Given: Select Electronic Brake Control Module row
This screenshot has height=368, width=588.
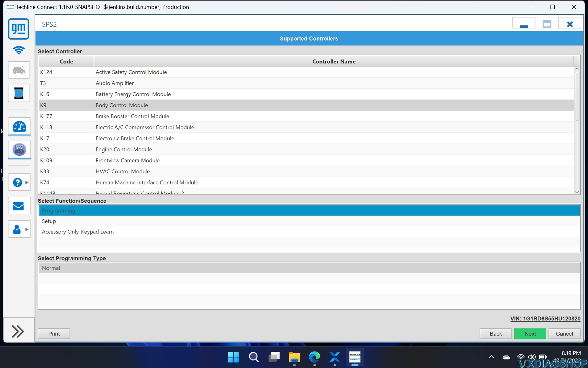Looking at the screenshot, I should pyautogui.click(x=135, y=138).
